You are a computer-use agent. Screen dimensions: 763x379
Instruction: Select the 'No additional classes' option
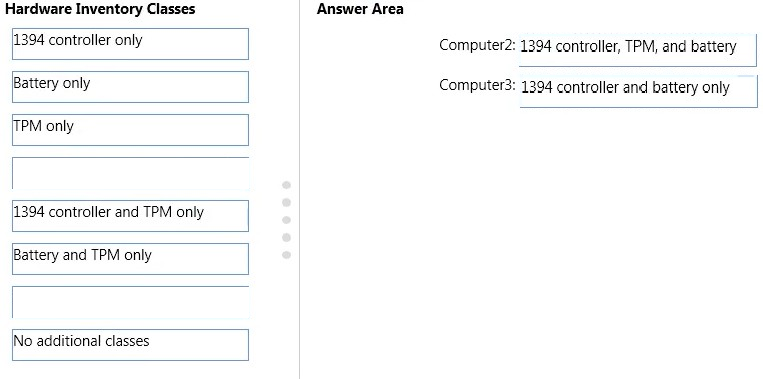(130, 345)
